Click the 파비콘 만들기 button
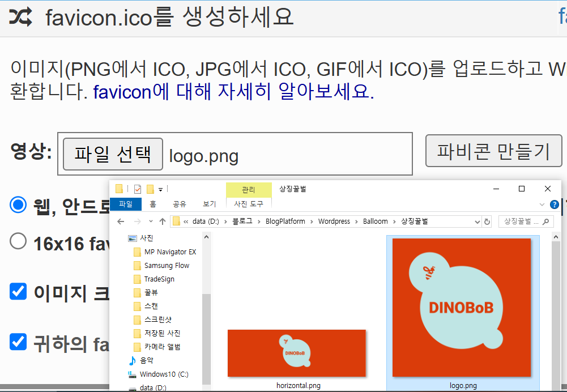 coord(493,151)
